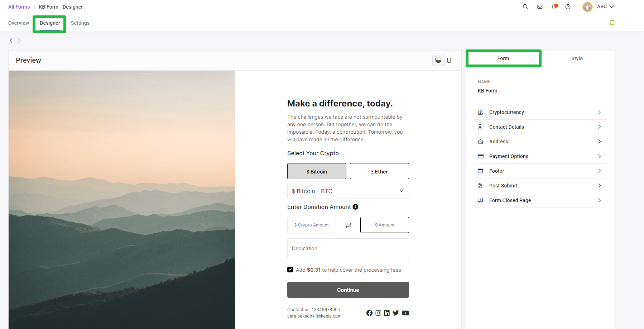This screenshot has height=329, width=644.
Task: Expand Post Submit chevron
Action: [x=600, y=186]
